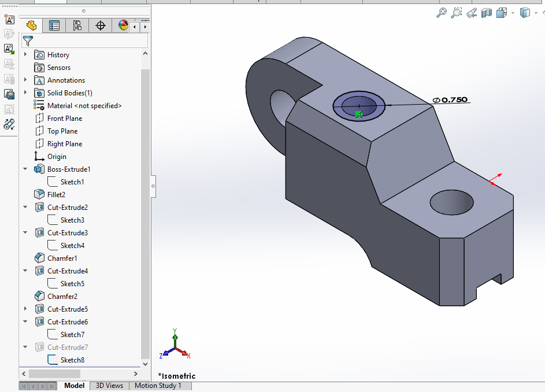Click the 0.750 diameter dimension text
Image resolution: width=545 pixels, height=392 pixels.
pyautogui.click(x=454, y=100)
